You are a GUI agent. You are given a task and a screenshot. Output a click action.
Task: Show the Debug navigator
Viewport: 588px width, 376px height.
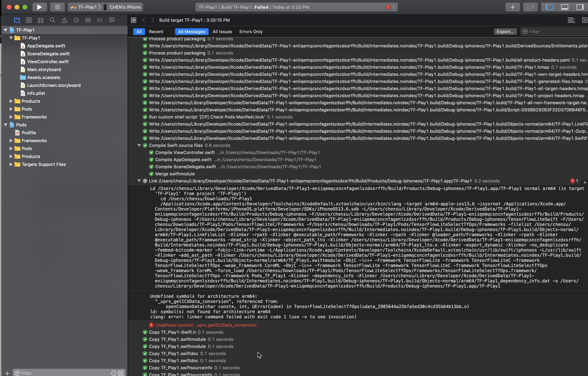coord(88,20)
